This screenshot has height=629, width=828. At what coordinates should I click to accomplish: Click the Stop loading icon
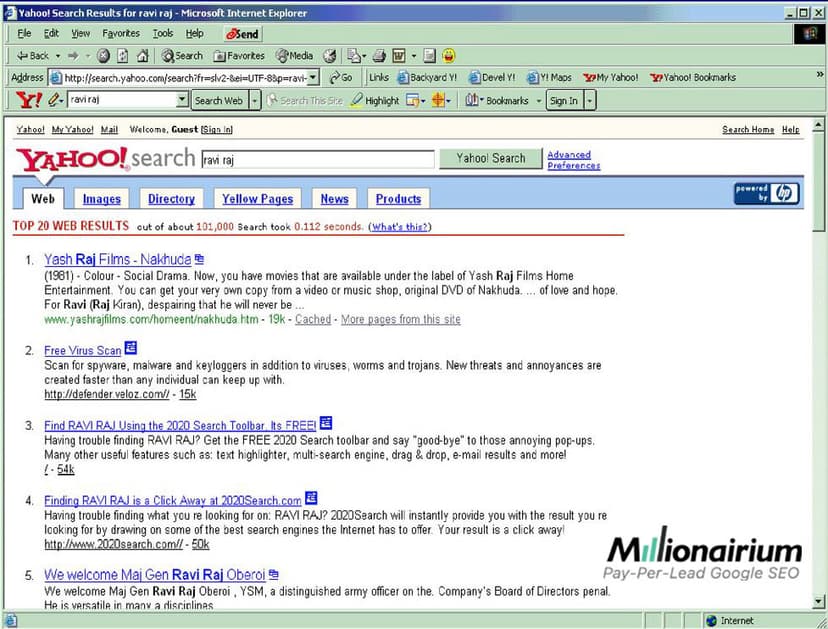coord(103,56)
